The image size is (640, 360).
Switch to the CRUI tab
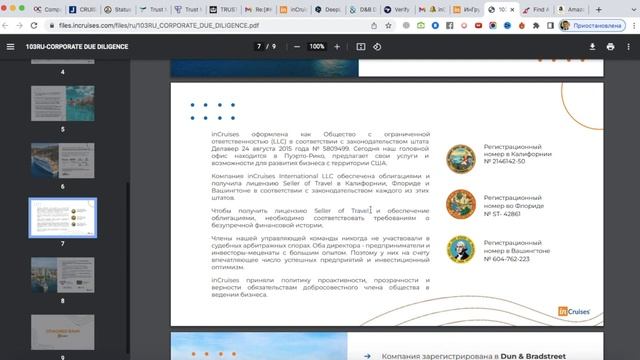(x=82, y=9)
